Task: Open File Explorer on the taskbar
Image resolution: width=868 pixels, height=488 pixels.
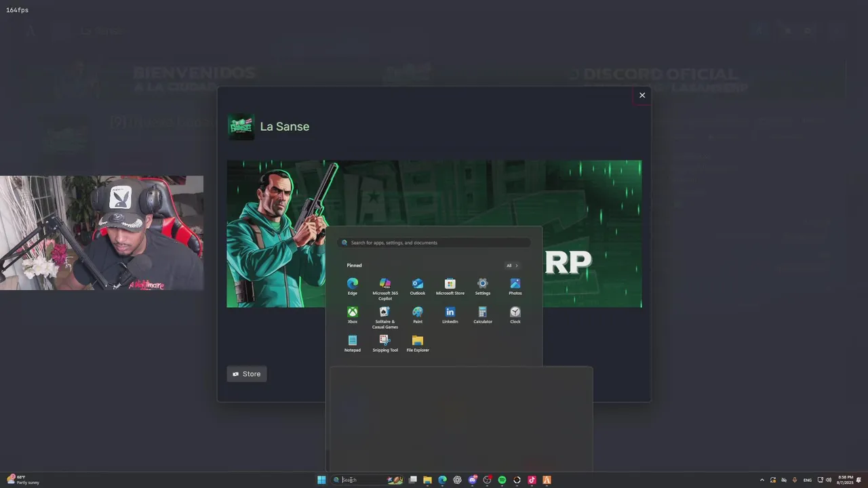Action: [x=427, y=480]
